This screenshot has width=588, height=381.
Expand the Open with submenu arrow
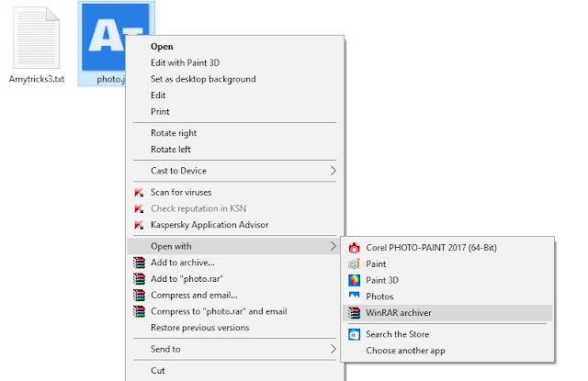(x=333, y=246)
